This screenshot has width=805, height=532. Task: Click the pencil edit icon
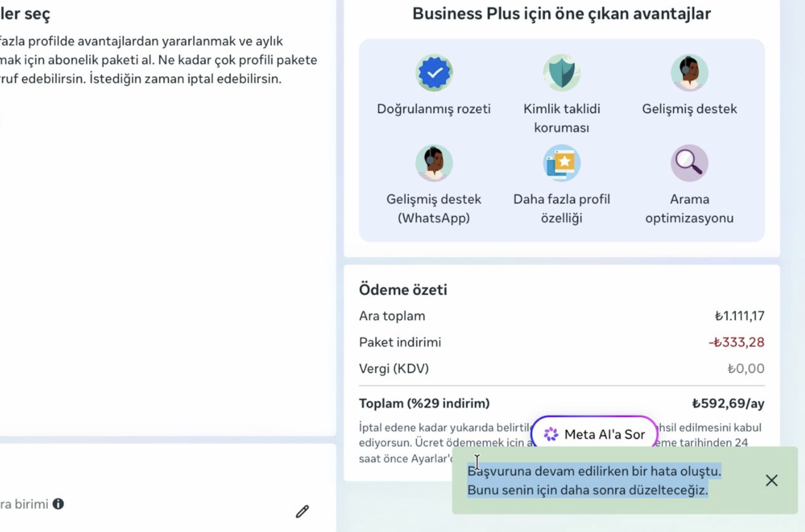[x=302, y=511]
